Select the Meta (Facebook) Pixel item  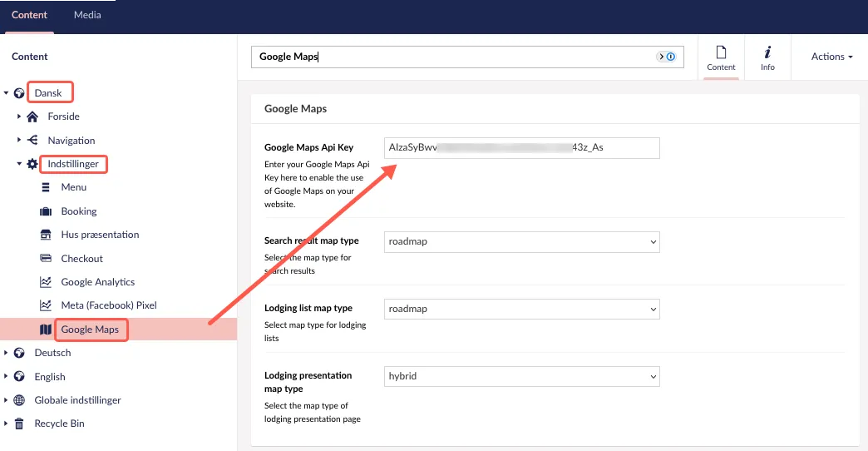tap(109, 305)
